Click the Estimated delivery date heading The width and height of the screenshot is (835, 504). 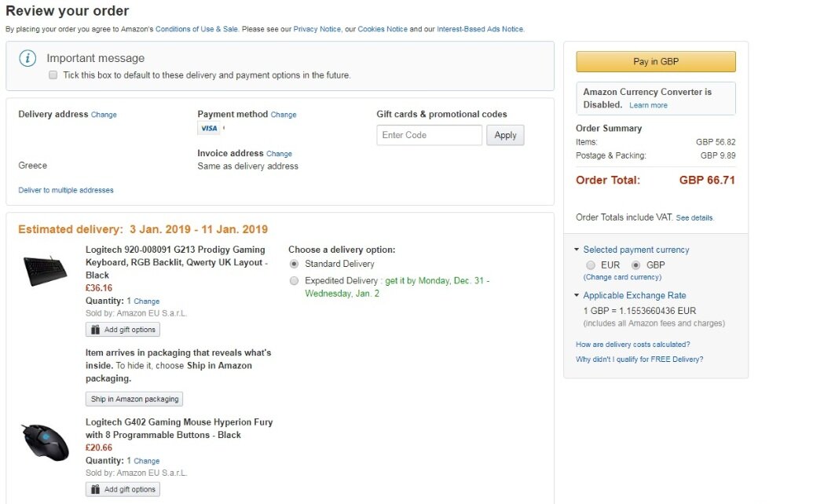(x=143, y=229)
